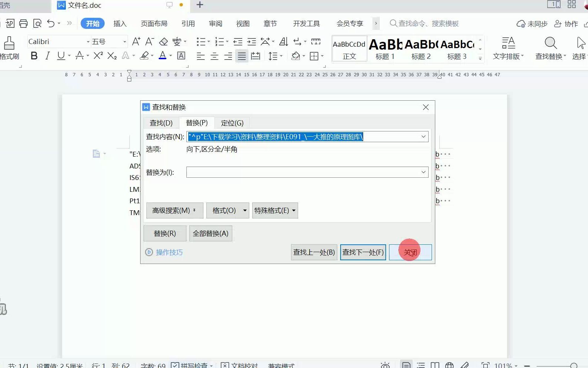Align text right
This screenshot has width=588, height=368.
point(228,56)
